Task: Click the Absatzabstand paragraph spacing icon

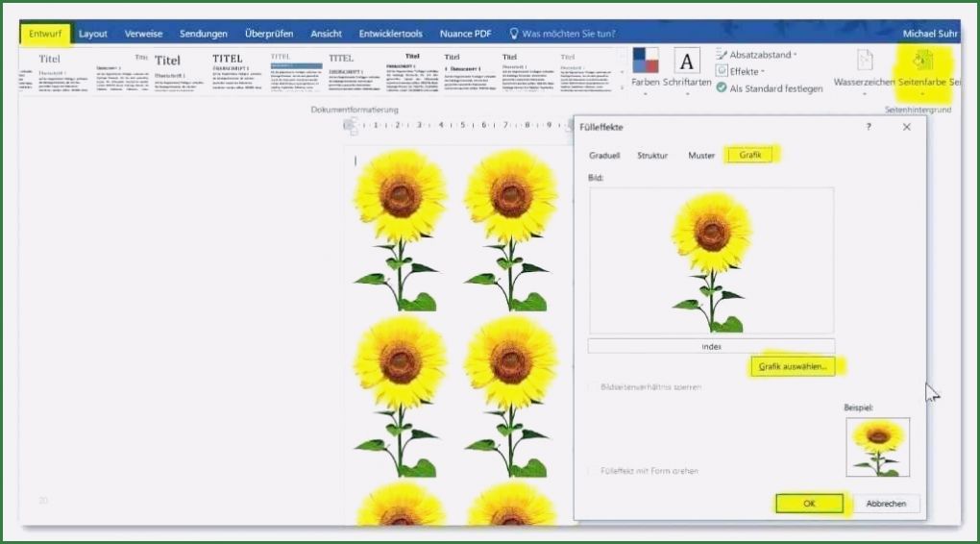Action: pos(722,55)
